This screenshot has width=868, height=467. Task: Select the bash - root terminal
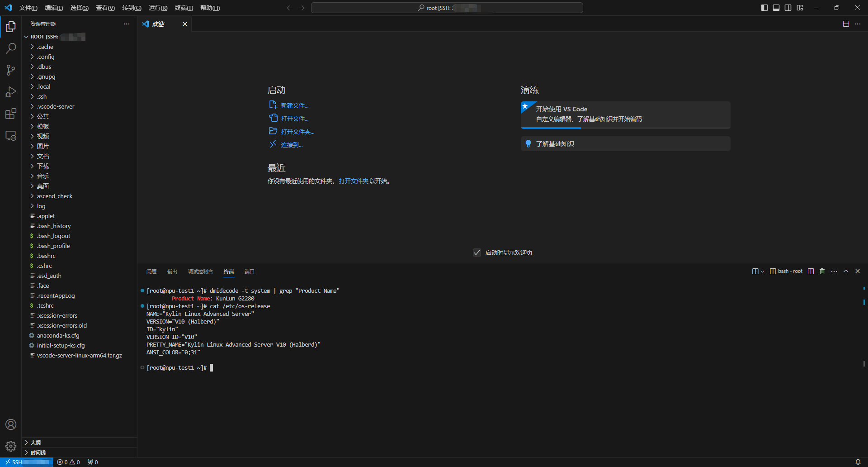[786, 271]
